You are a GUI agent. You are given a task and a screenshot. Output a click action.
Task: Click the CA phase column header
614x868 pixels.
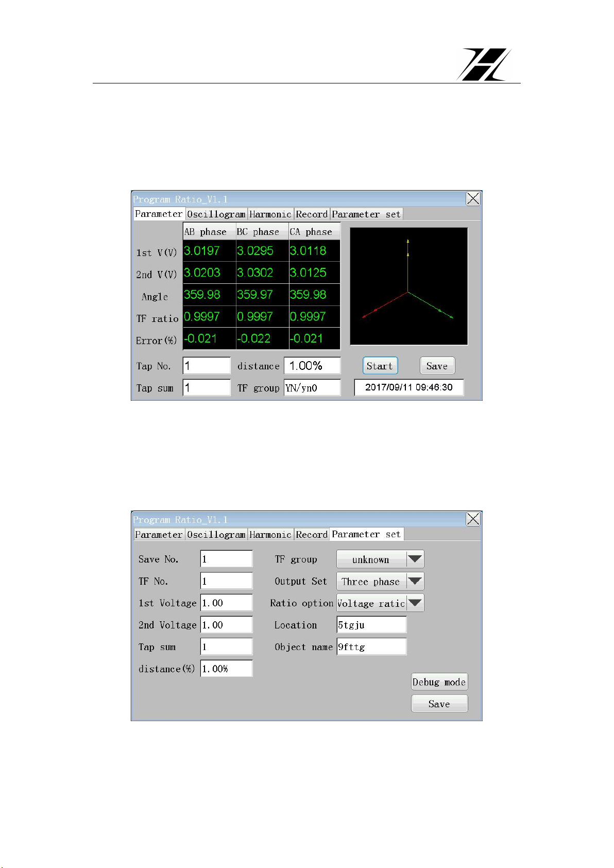point(315,232)
